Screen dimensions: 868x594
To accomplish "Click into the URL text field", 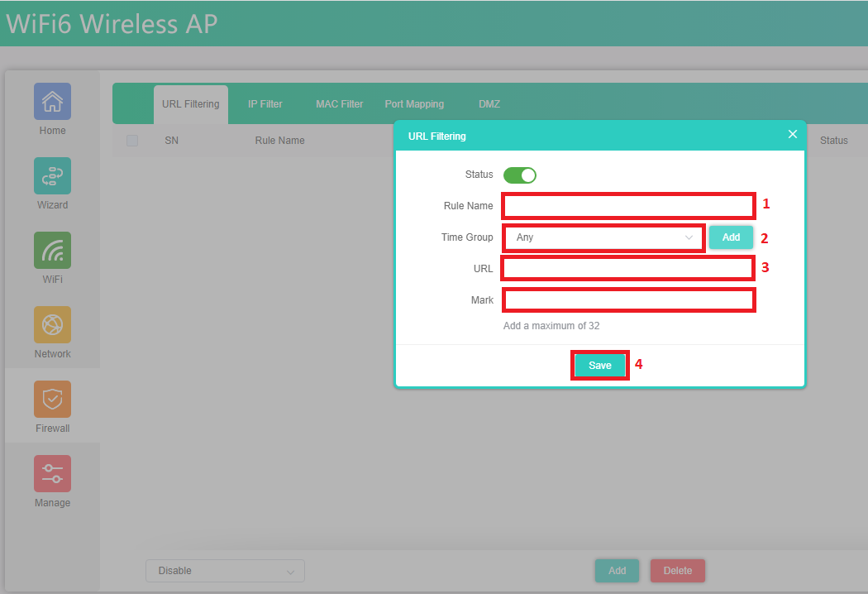I will [x=628, y=269].
